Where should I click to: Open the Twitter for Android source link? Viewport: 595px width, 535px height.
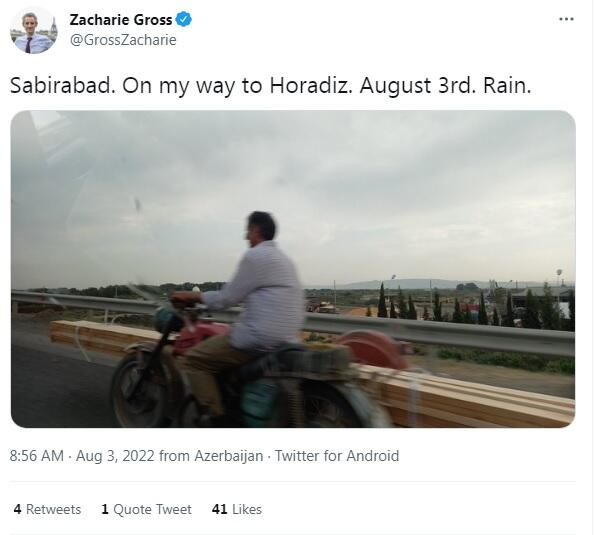pos(337,456)
